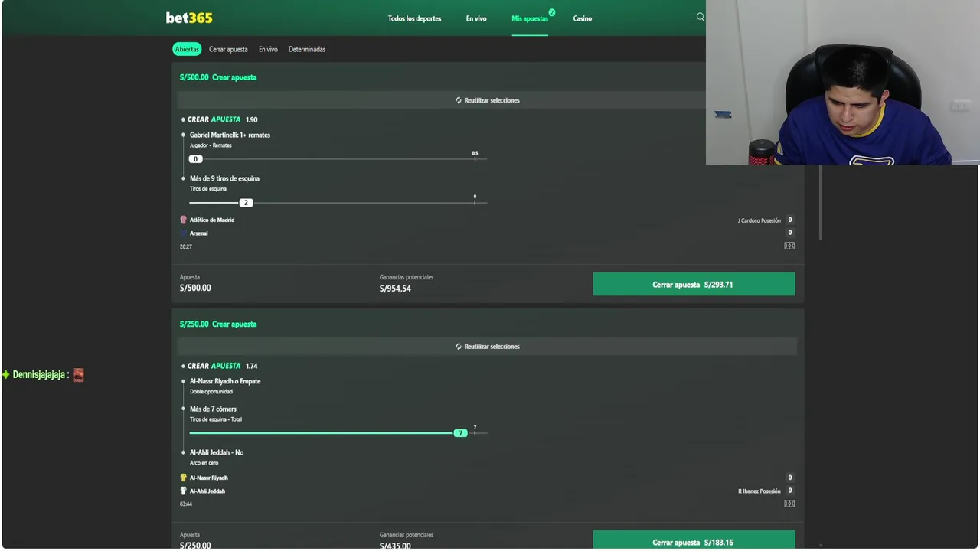Click the streamer webcam overlay
This screenshot has width=980, height=551.
pyautogui.click(x=842, y=83)
